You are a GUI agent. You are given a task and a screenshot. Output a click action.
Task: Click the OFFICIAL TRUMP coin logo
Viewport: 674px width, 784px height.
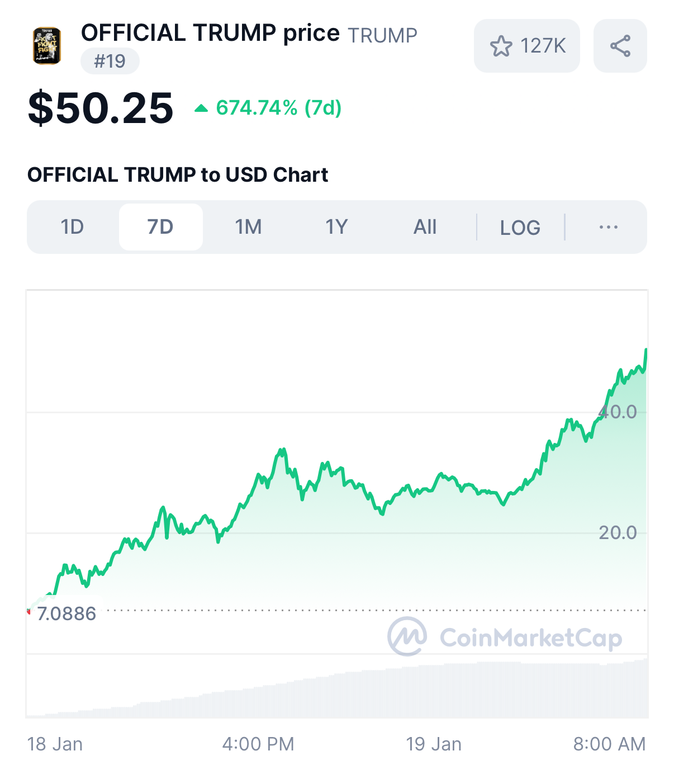click(47, 46)
